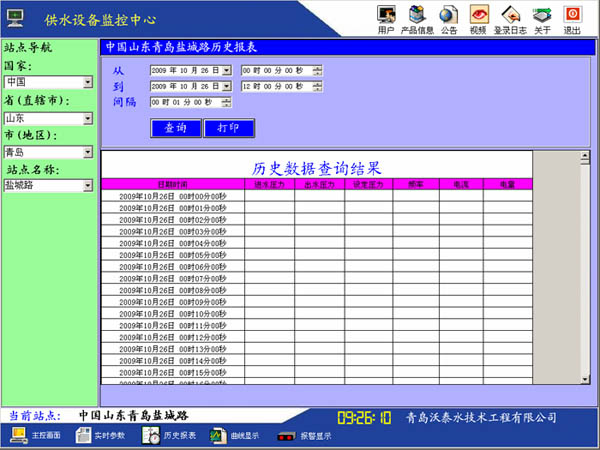Expand the 省(直辖市) province dropdown showing 山东
The width and height of the screenshot is (600, 450).
(x=88, y=118)
